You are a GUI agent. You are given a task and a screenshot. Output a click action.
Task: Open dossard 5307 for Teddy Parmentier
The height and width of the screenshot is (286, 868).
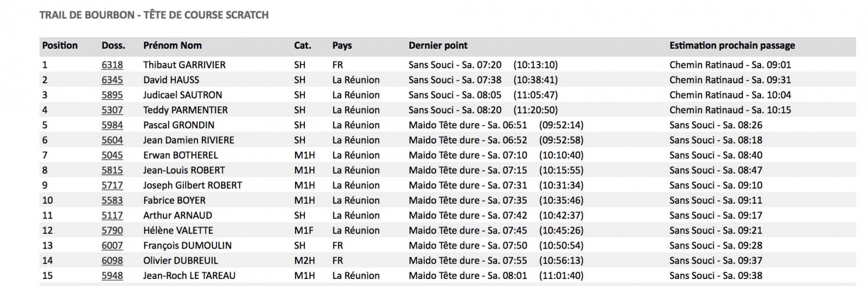(x=112, y=110)
